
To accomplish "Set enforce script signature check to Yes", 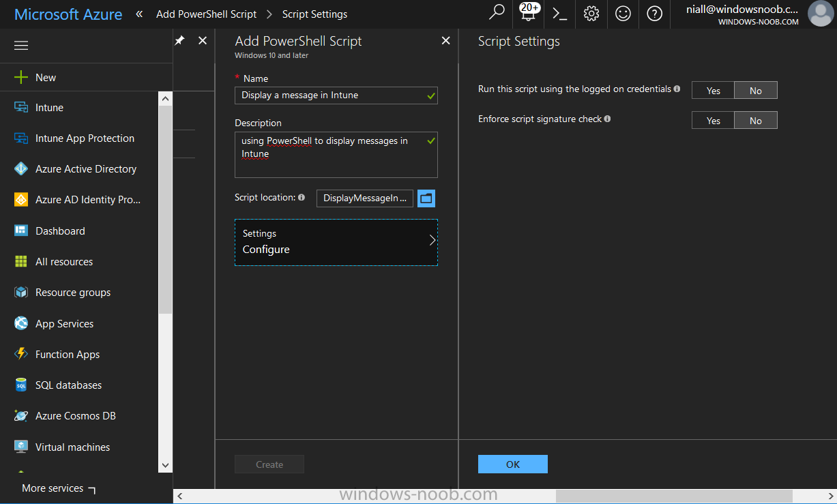I will (x=713, y=121).
